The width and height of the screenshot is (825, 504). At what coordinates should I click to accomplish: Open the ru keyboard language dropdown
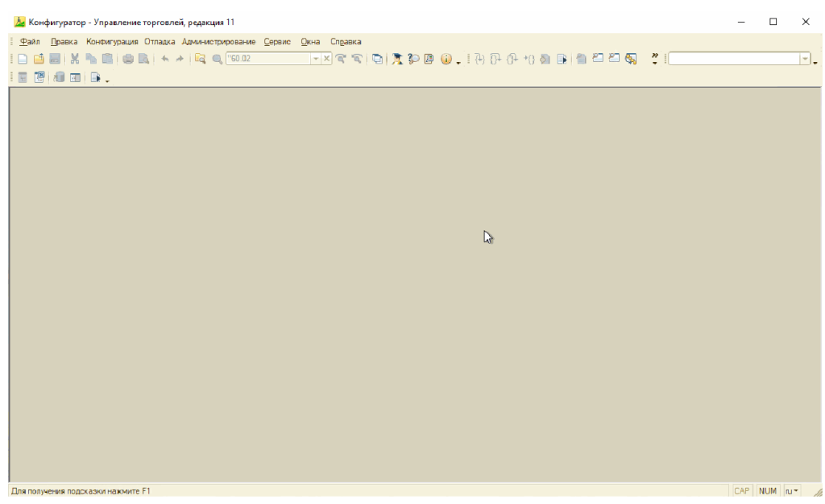coord(792,491)
